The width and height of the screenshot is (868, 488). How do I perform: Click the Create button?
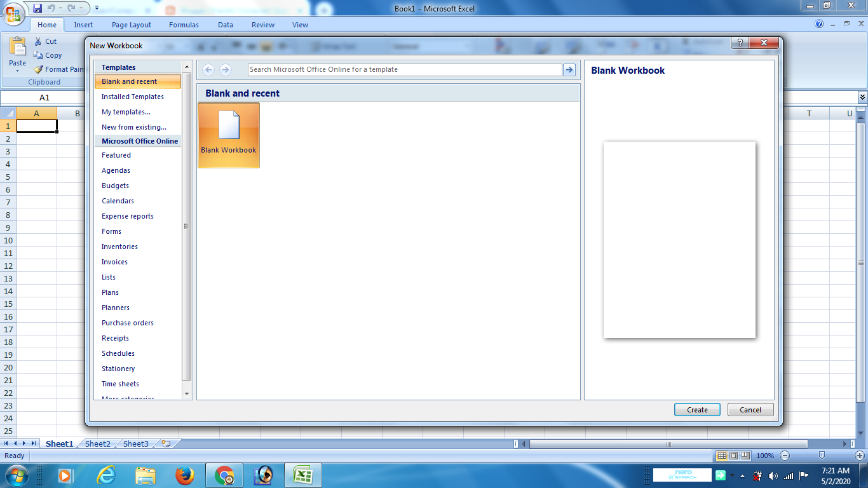point(697,410)
